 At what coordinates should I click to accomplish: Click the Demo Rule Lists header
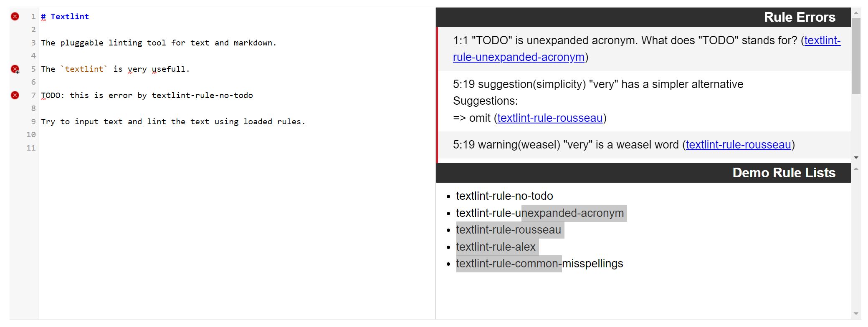[784, 173]
